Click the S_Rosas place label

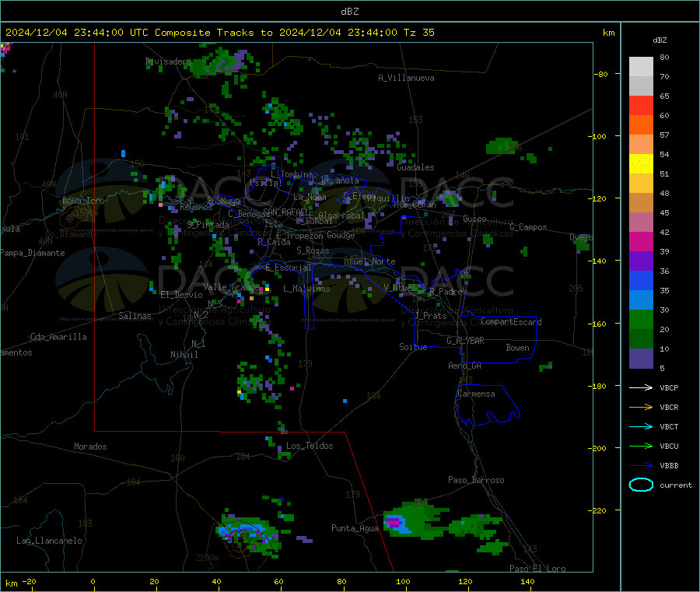(313, 250)
